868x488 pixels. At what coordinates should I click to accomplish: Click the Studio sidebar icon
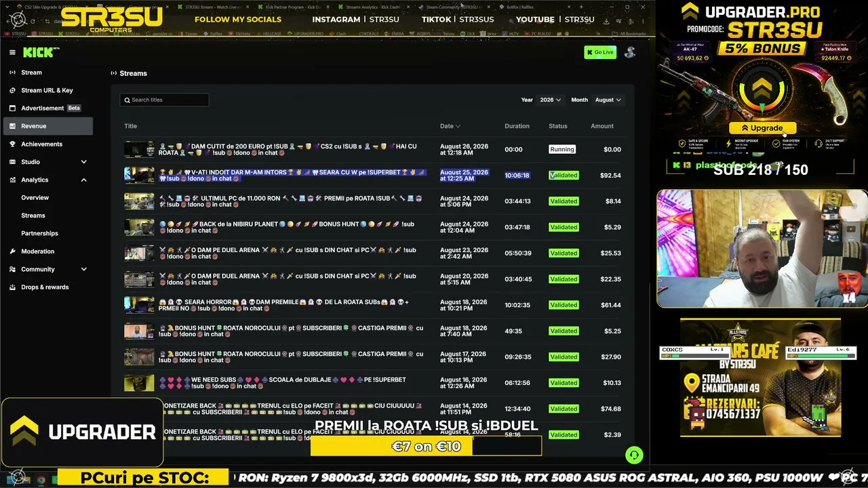13,162
